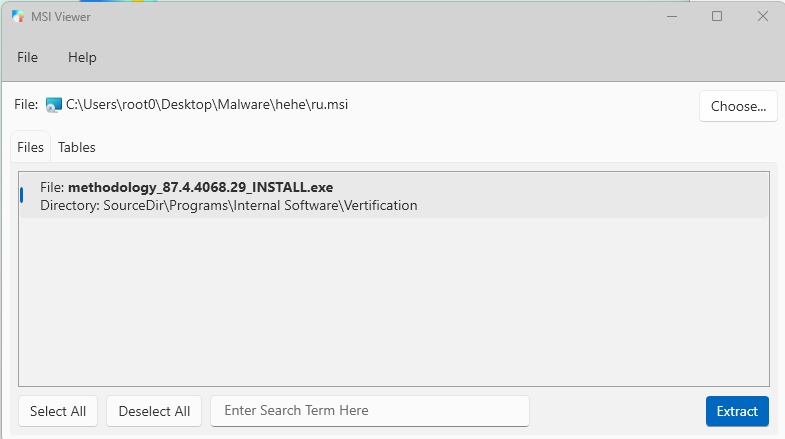Select the methodology_87.4.4068.29_INSTALL.exe file name
Image resolution: width=785 pixels, height=439 pixels.
pos(200,187)
